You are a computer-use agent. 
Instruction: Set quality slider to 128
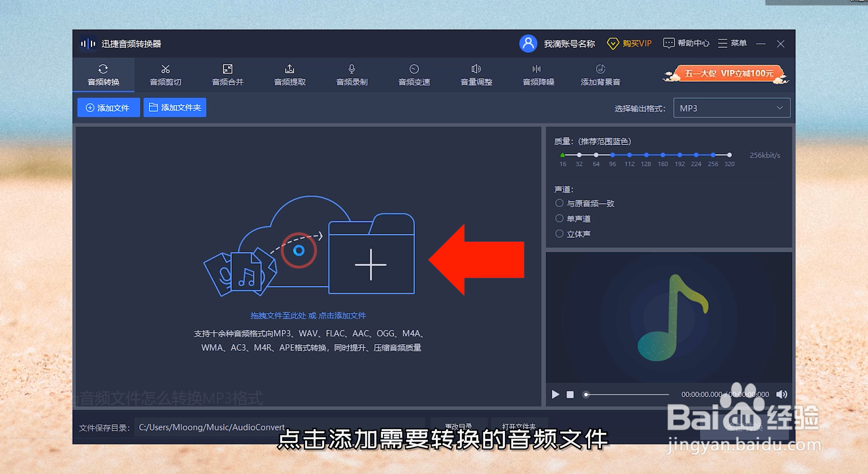click(646, 155)
